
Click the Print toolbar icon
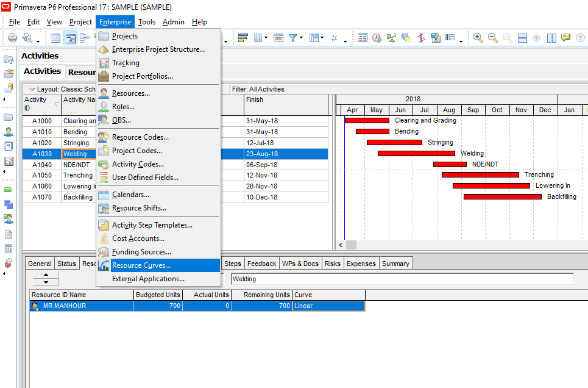point(12,38)
